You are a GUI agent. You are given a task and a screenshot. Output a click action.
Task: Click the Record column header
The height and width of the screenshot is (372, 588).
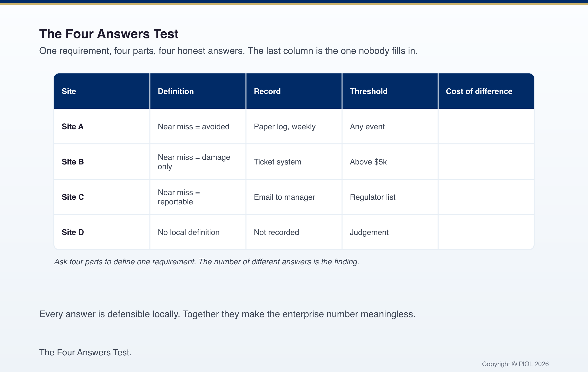[x=294, y=91]
